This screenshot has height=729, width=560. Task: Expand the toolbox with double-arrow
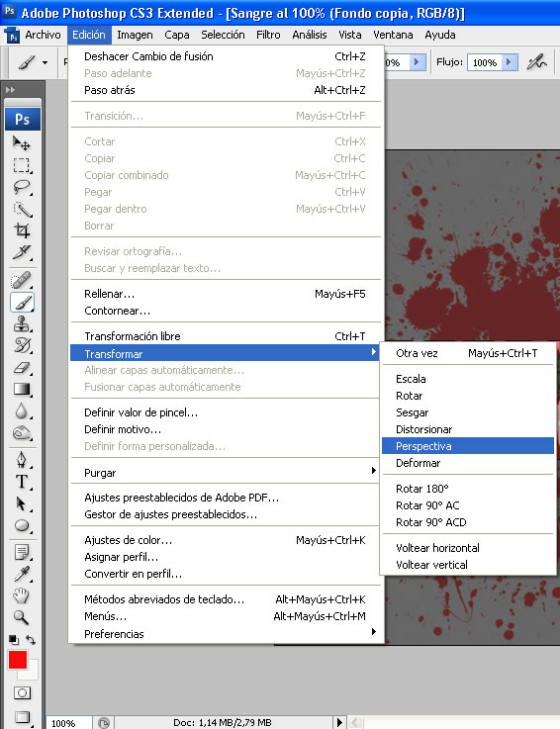coord(10,90)
